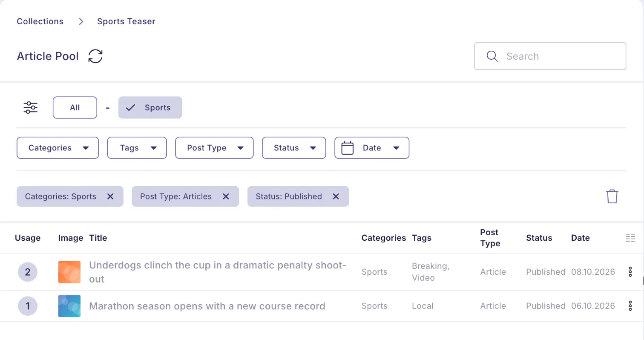Expand the Categories dropdown
This screenshot has width=644, height=340.
pos(57,148)
